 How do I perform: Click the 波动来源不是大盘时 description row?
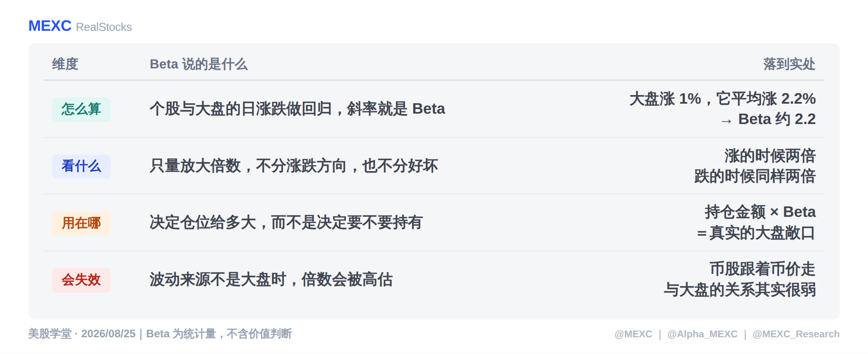coord(271,279)
